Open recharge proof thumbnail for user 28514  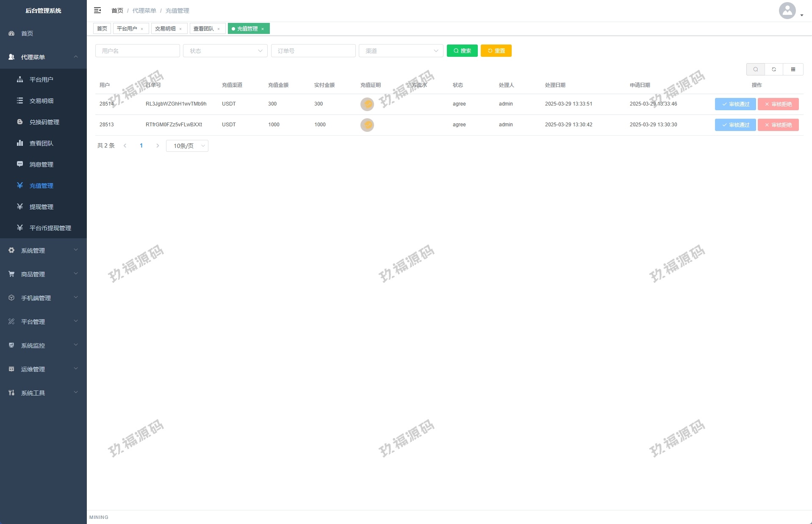pyautogui.click(x=367, y=104)
